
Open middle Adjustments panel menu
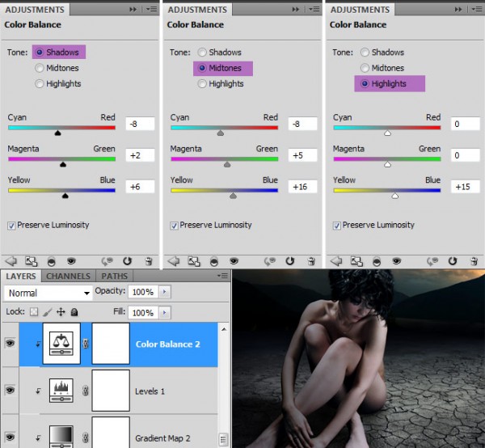click(x=314, y=9)
